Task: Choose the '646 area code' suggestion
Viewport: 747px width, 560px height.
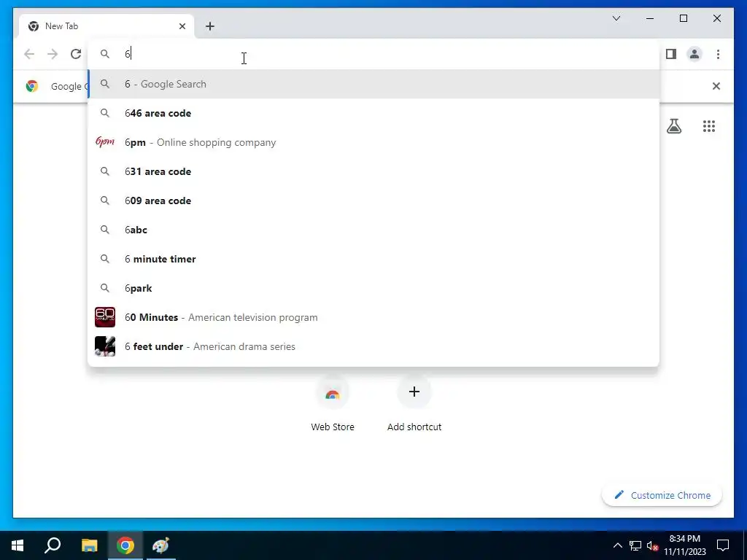Action: tap(373, 113)
